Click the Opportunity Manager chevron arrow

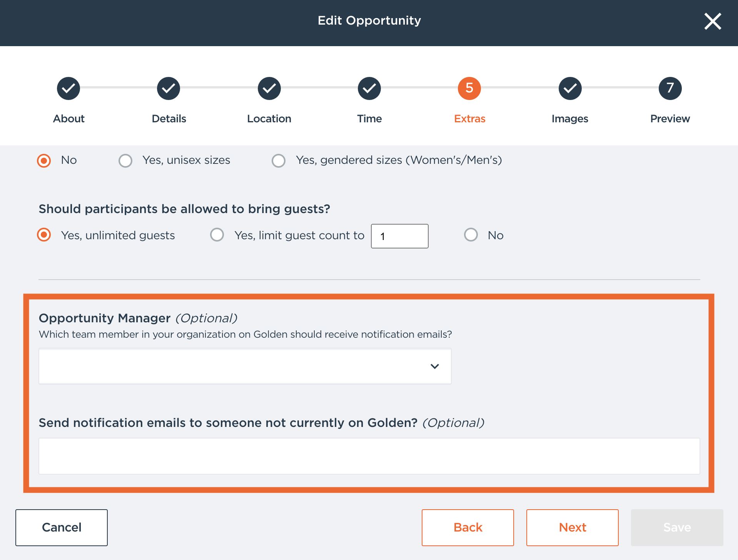click(435, 366)
